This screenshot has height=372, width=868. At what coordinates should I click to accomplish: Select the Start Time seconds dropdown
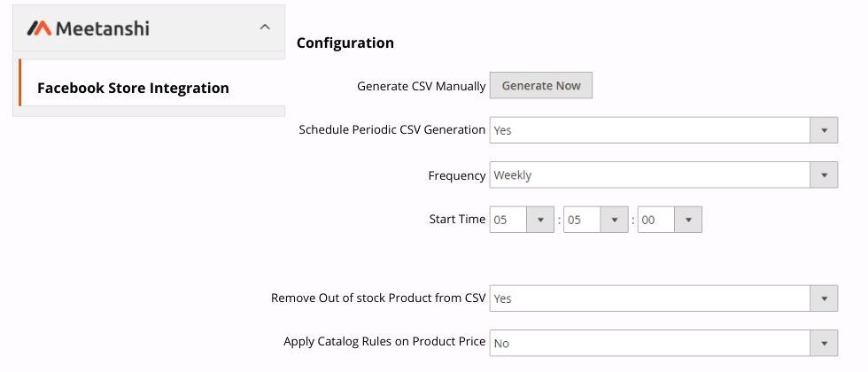coord(656,220)
